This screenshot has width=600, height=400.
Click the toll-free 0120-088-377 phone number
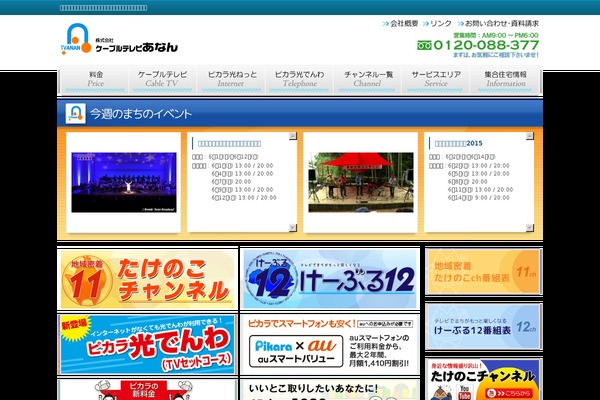478,45
